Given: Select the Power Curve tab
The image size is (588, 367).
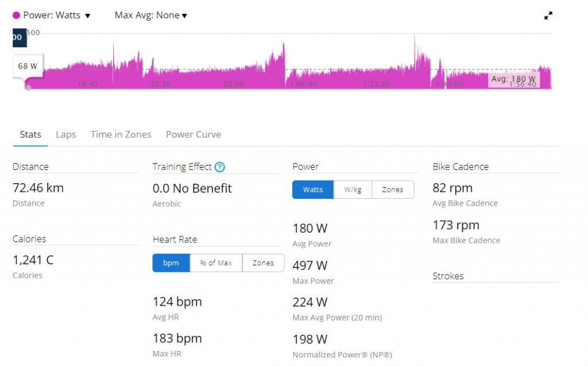Looking at the screenshot, I should click(x=193, y=134).
